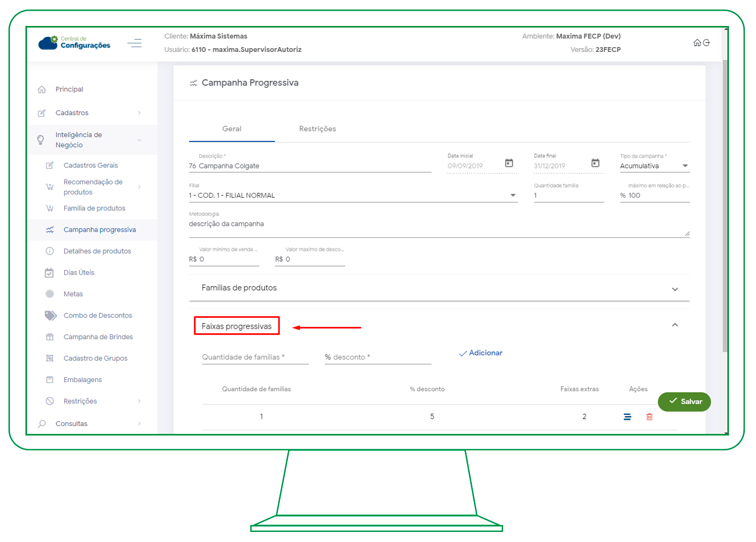
Task: Open the Data final calendar picker
Action: [x=595, y=163]
